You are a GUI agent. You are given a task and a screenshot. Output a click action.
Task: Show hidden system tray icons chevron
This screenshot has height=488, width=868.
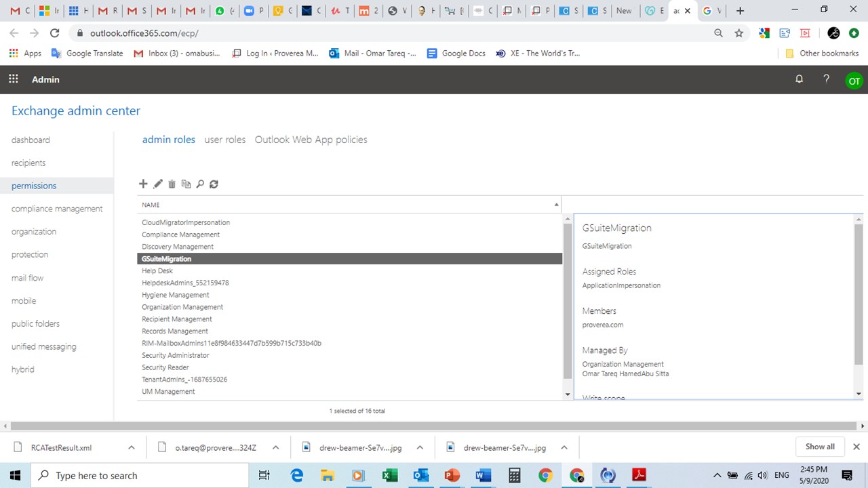pyautogui.click(x=717, y=475)
